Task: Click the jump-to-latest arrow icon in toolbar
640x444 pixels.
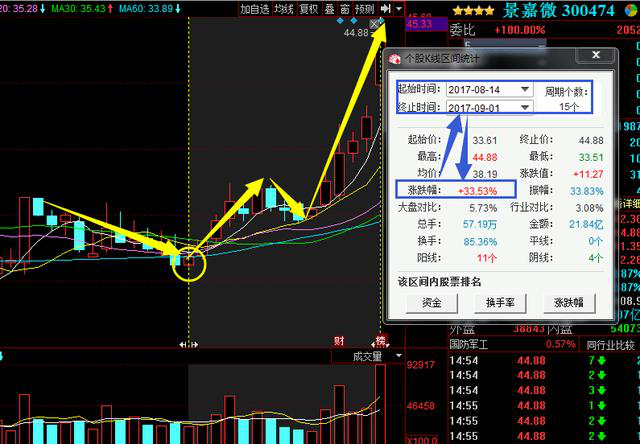Action: (385, 8)
